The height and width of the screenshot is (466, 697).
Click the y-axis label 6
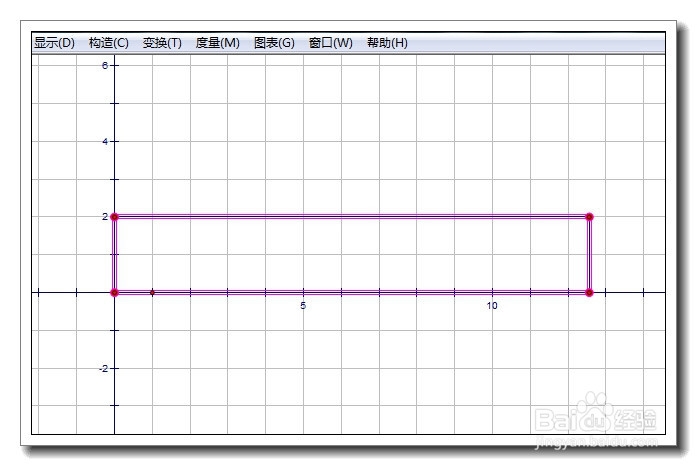pyautogui.click(x=105, y=65)
